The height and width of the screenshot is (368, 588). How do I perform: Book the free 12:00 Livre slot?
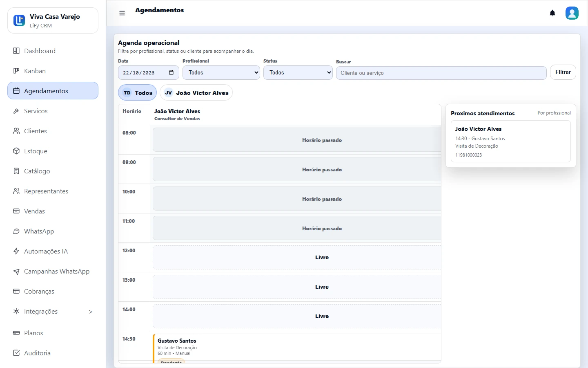point(297,258)
